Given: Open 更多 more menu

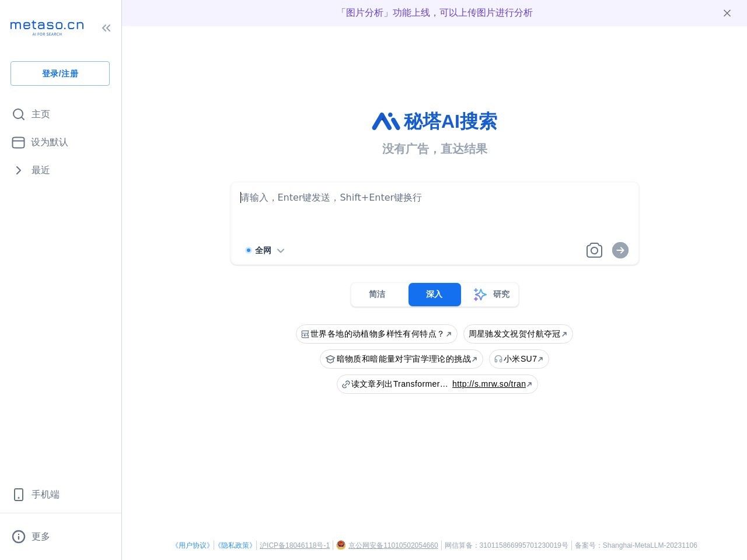Looking at the screenshot, I should 32,537.
